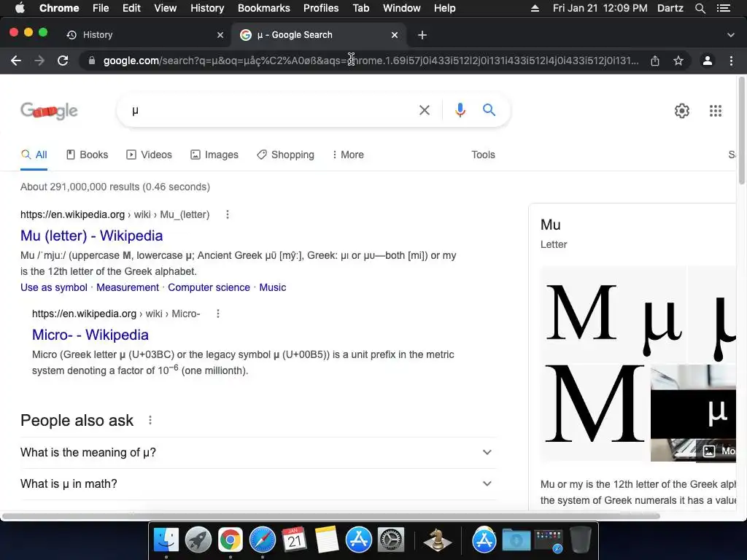Open the macOS History menu
This screenshot has width=747, height=560.
pyautogui.click(x=206, y=8)
